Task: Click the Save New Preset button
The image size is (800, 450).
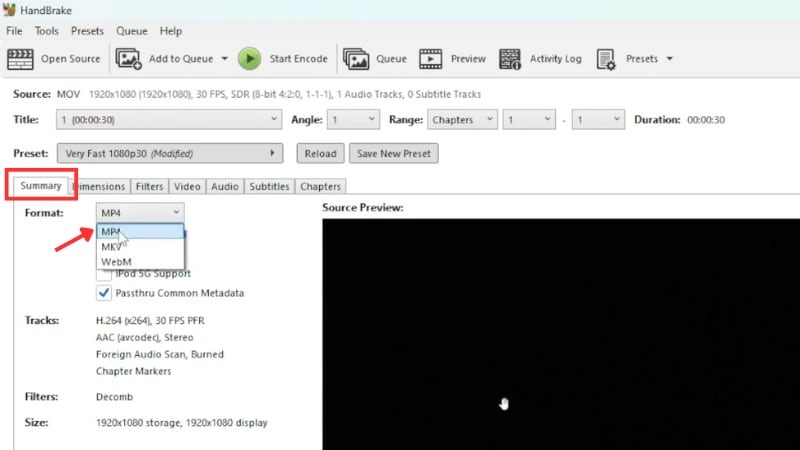Action: (393, 154)
